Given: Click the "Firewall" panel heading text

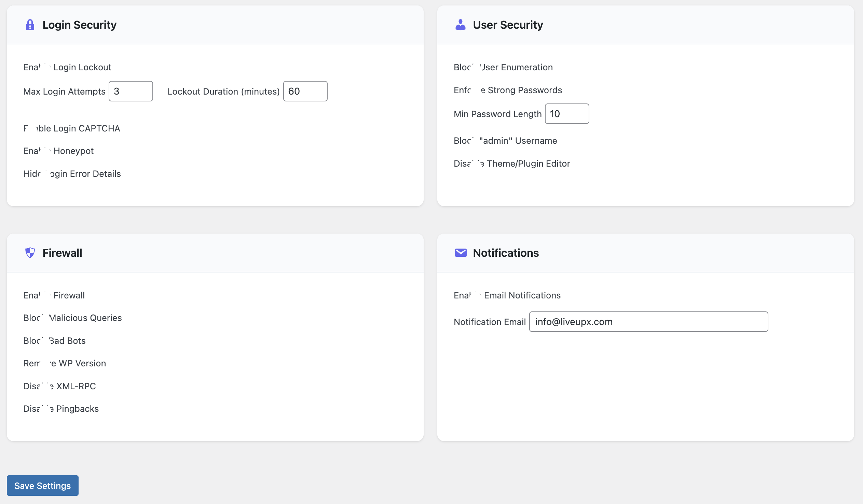Looking at the screenshot, I should tap(62, 253).
